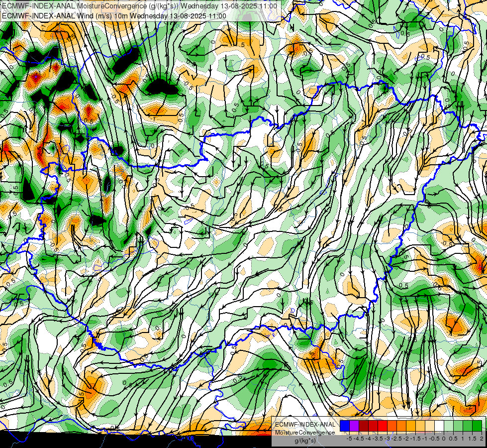The width and height of the screenshot is (487, 448).
Task: Click the legend tick value -1.5
Action: [x=415, y=439]
